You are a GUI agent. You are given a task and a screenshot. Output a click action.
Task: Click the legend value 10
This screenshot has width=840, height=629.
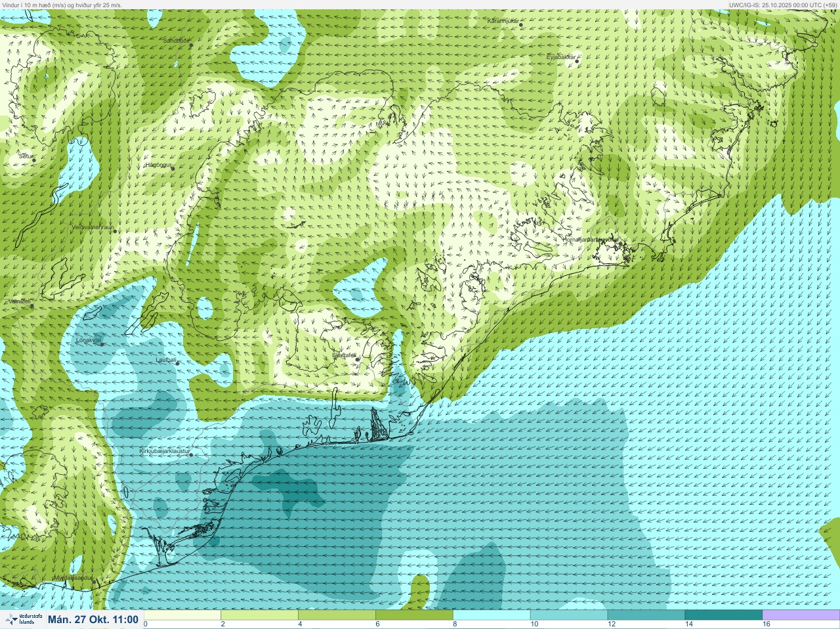point(534,624)
